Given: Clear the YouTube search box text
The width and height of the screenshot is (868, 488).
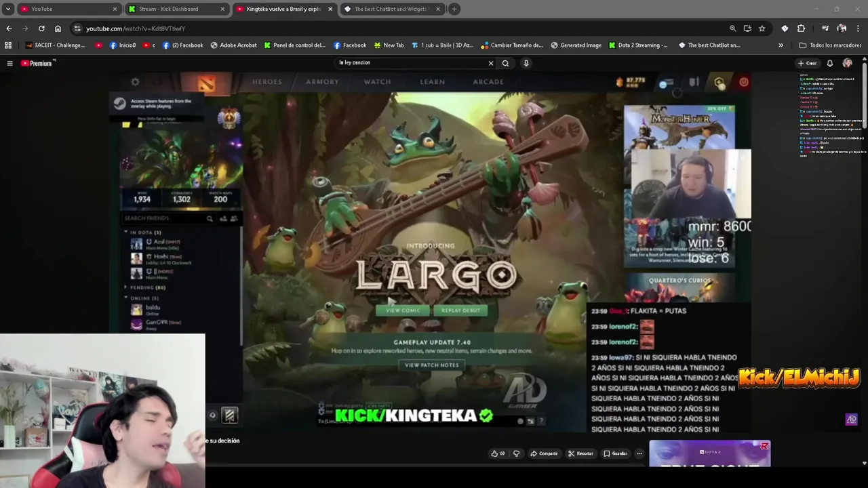Looking at the screenshot, I should 491,63.
